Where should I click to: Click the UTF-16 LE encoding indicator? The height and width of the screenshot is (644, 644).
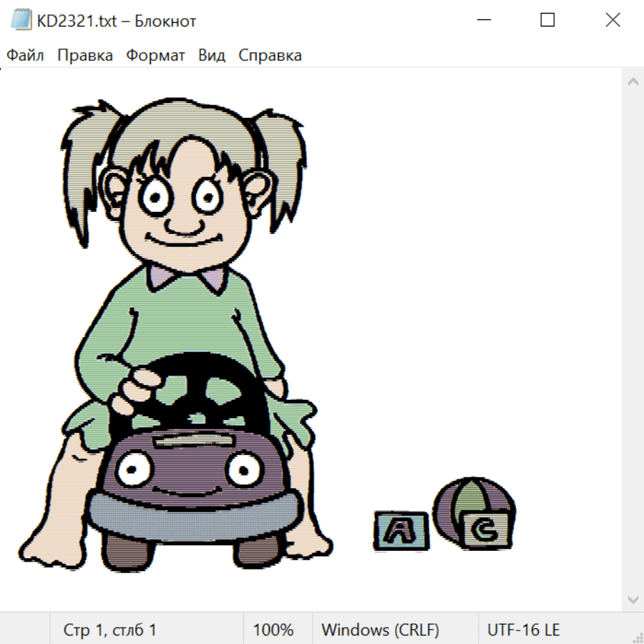(523, 630)
